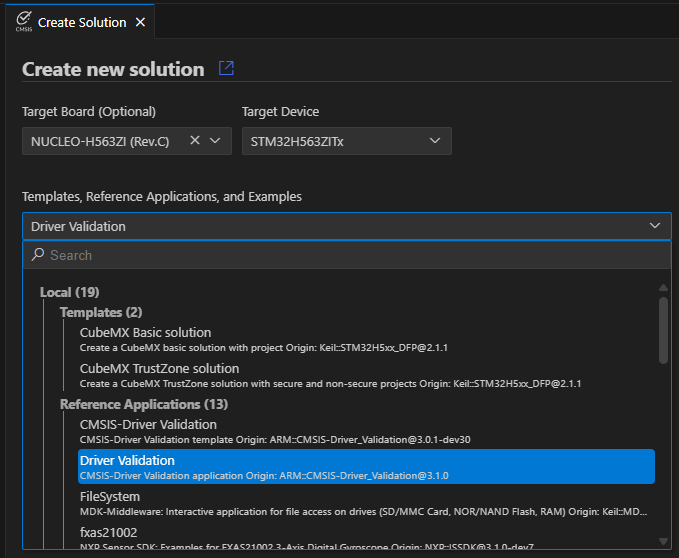Pick the highlighted Driver Validation entry

366,467
